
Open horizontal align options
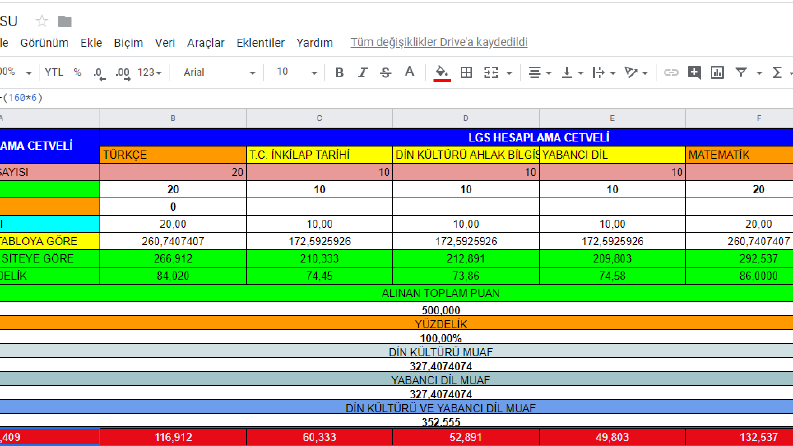click(539, 73)
